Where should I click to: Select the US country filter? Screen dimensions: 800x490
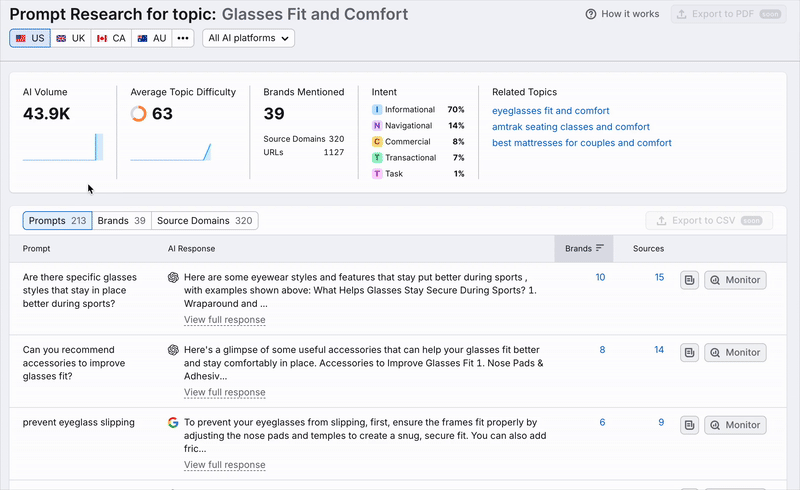click(29, 38)
